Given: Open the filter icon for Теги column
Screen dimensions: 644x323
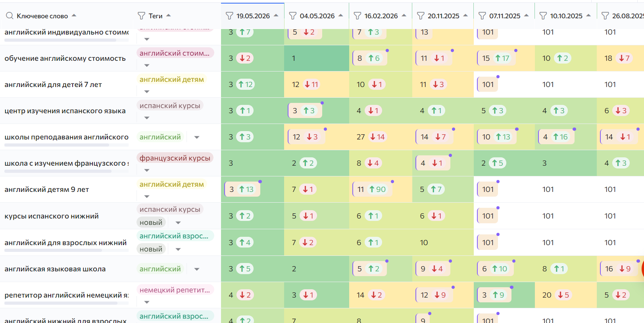Looking at the screenshot, I should [x=141, y=16].
